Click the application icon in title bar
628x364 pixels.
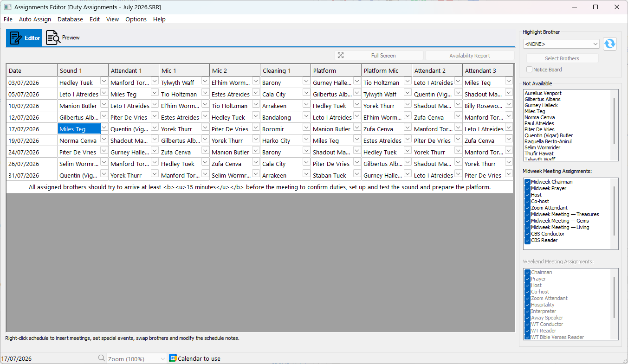click(x=7, y=7)
